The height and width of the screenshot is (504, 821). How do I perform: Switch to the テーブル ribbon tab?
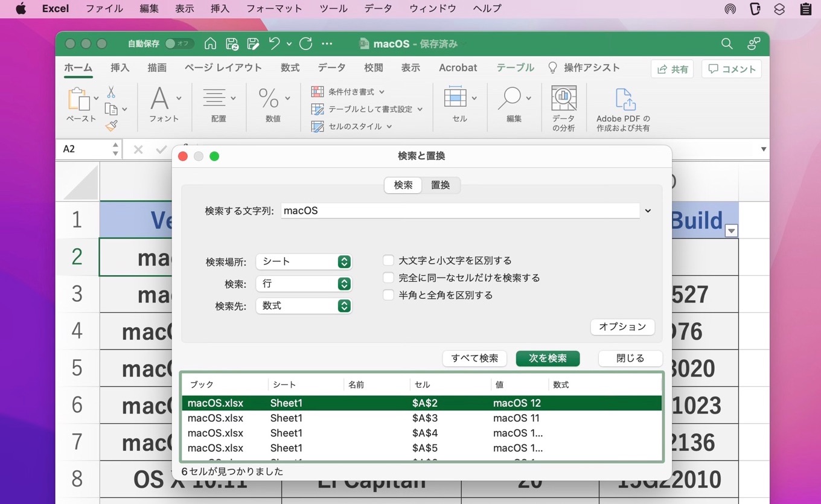[x=515, y=68]
